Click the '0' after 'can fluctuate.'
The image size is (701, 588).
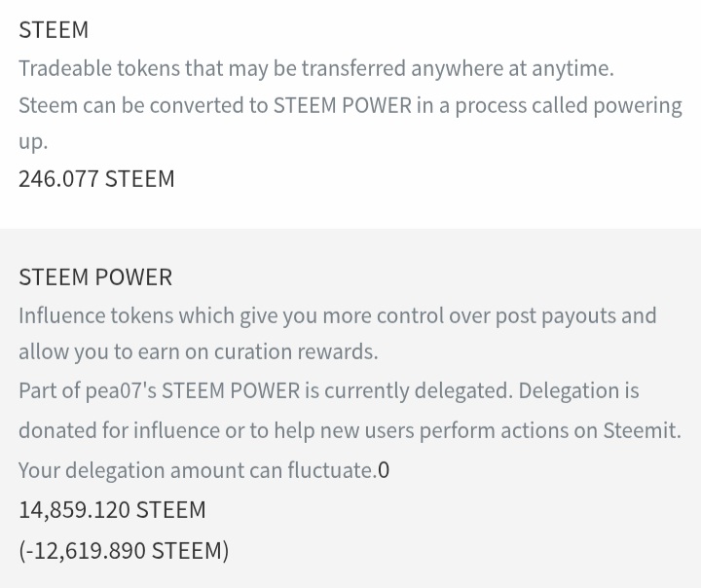pyautogui.click(x=384, y=470)
